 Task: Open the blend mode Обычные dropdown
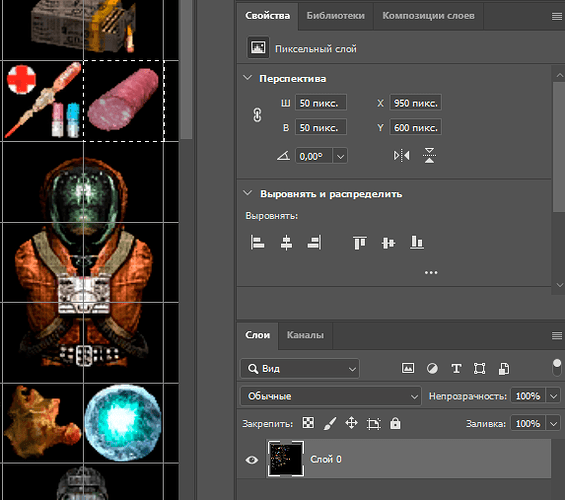click(x=331, y=396)
